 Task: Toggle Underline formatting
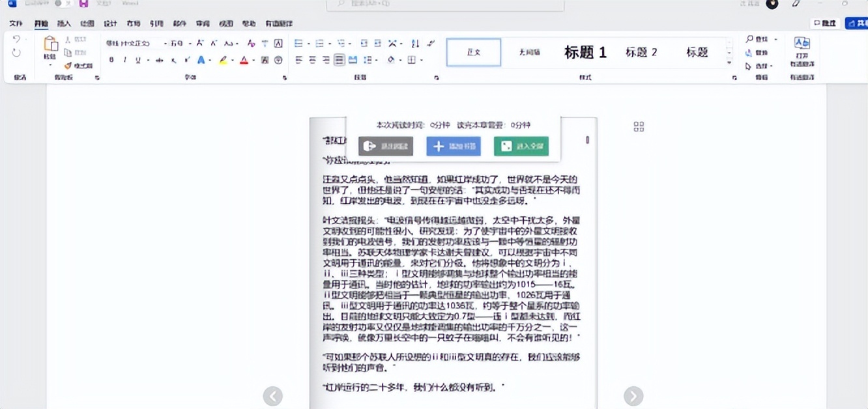137,60
